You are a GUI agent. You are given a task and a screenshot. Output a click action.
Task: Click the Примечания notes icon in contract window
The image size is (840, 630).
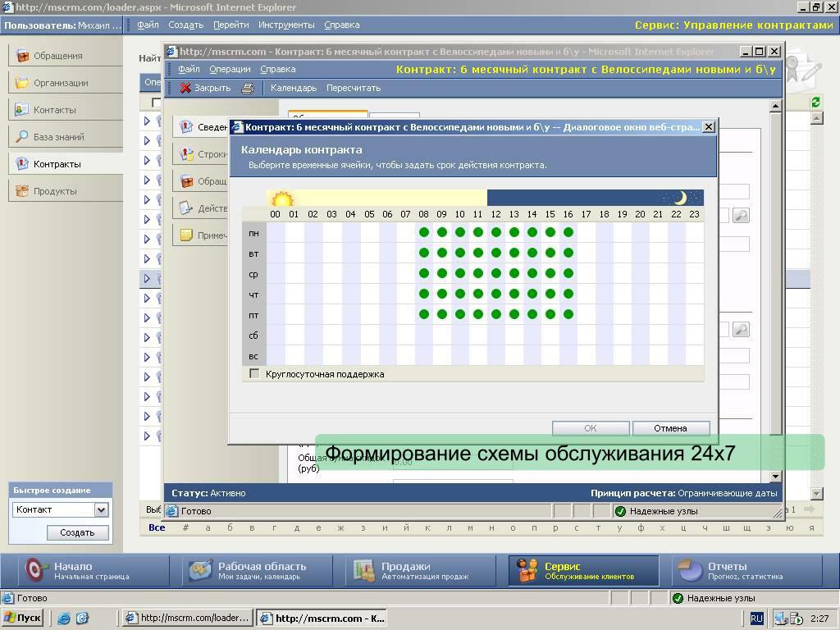click(186, 235)
